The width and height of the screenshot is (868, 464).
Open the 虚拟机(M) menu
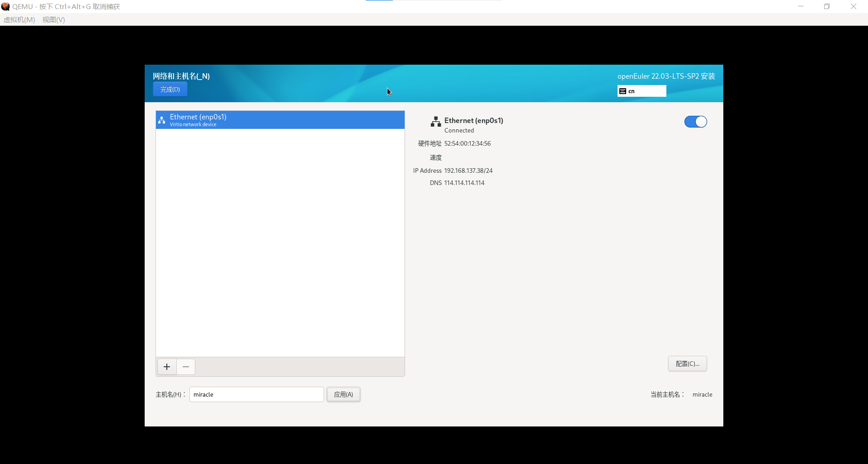[19, 19]
